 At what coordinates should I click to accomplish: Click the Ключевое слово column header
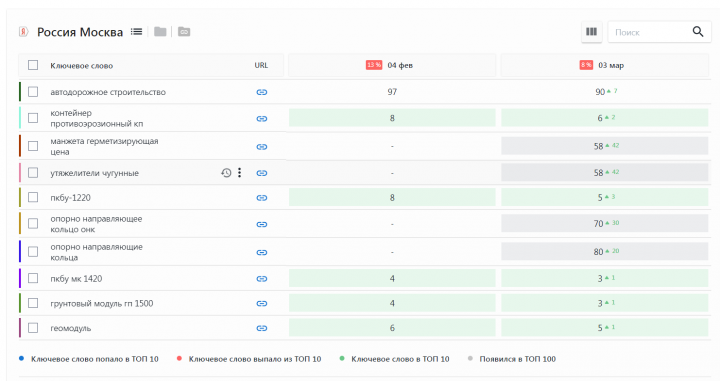point(82,66)
